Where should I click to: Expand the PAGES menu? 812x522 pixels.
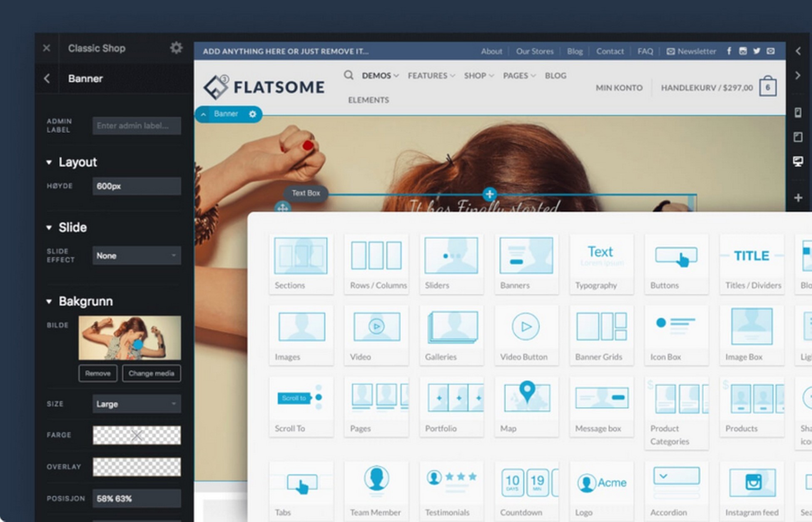[519, 75]
